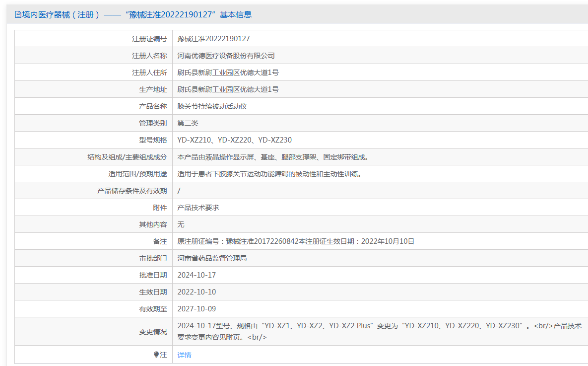The image size is (588, 366).
Task: Click the 附件 label
Action: coord(160,208)
